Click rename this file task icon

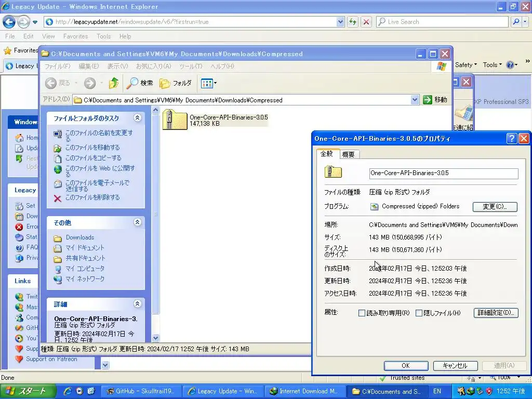click(x=58, y=134)
